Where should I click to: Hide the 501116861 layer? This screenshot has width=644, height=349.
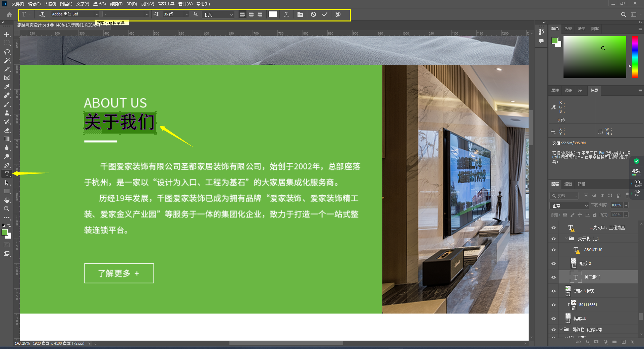coord(553,305)
